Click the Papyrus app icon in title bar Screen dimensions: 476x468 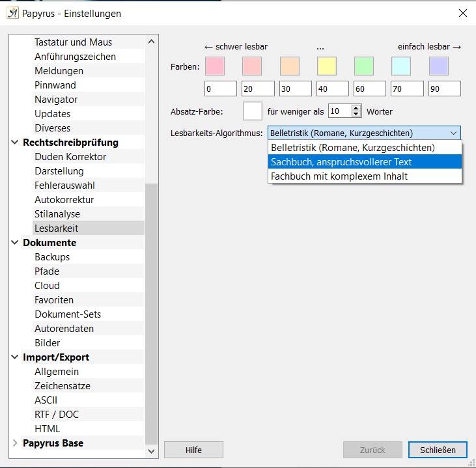13,14
